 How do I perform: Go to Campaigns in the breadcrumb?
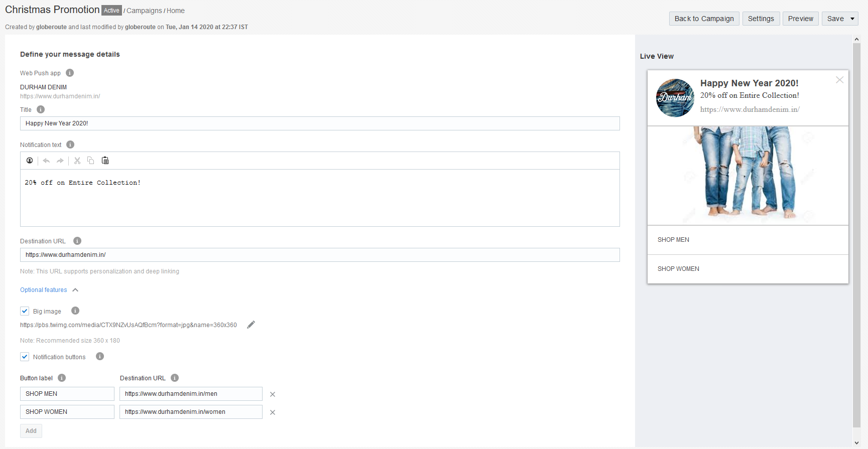click(144, 11)
